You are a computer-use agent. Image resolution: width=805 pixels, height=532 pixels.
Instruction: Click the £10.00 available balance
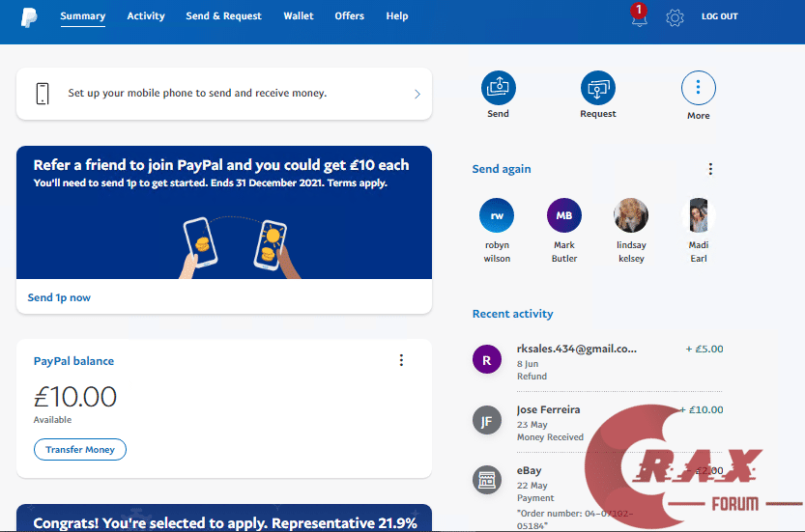[x=75, y=397]
